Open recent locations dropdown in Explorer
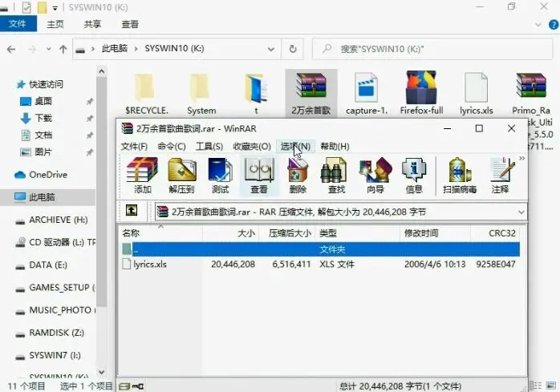This screenshot has height=392, width=560. [49, 49]
